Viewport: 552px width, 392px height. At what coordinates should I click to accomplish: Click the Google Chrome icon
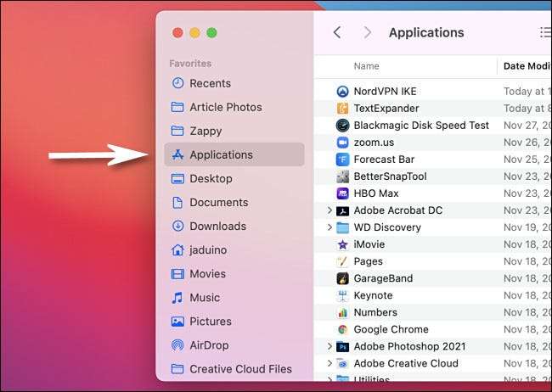coord(342,329)
